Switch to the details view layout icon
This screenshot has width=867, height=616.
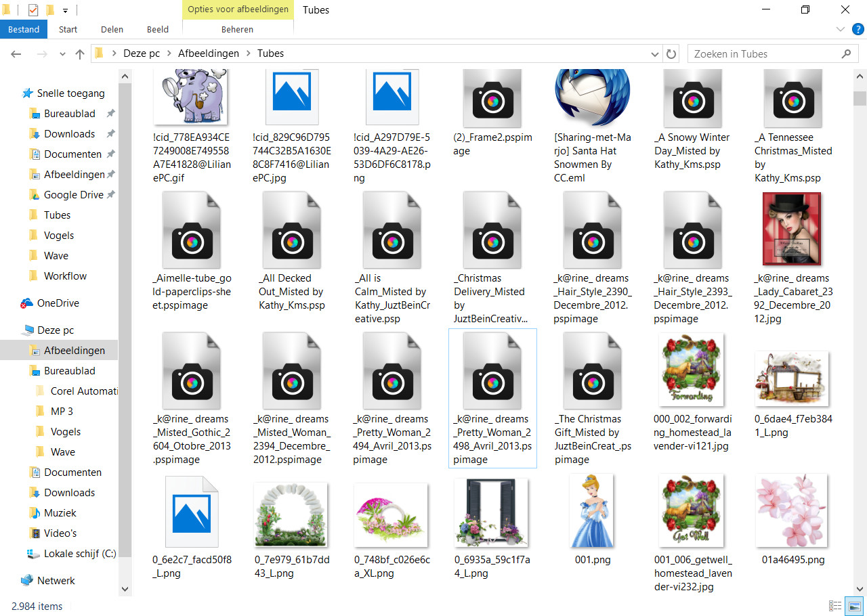tap(836, 606)
